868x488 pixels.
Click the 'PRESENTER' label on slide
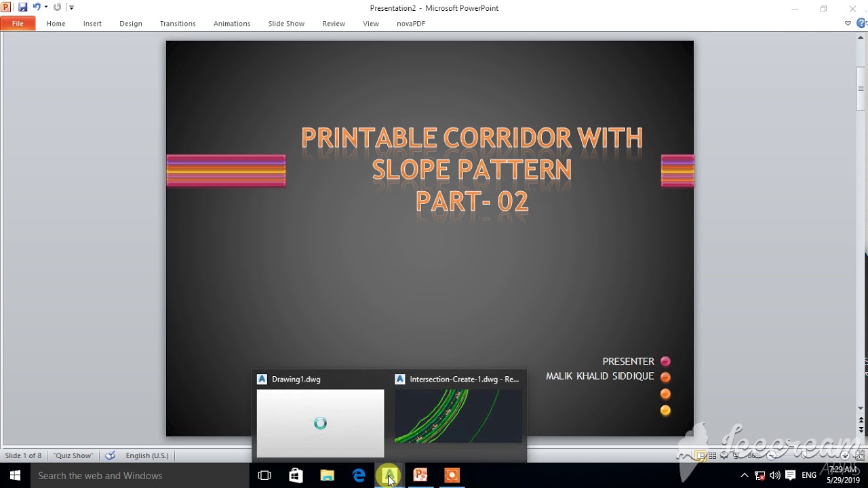click(x=628, y=361)
